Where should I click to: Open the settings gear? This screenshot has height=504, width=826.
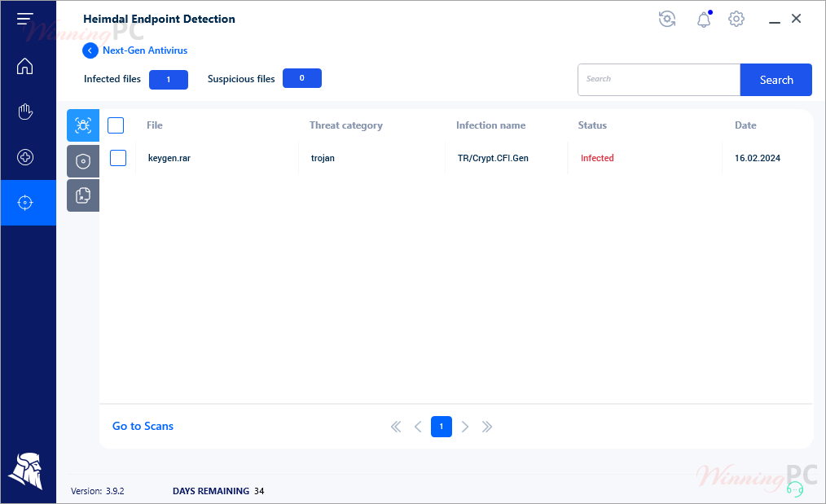[x=736, y=19]
